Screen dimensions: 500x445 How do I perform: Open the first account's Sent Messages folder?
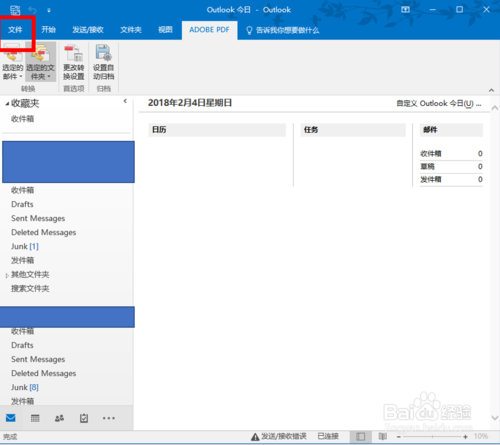point(38,218)
